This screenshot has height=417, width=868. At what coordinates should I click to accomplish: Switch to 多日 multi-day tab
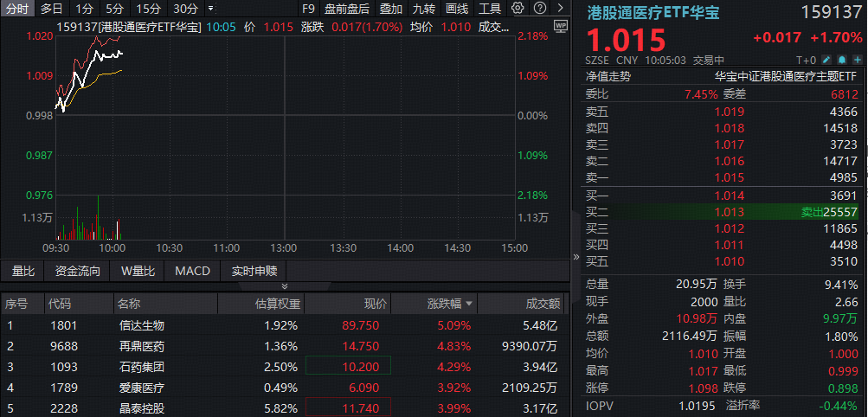coord(51,9)
